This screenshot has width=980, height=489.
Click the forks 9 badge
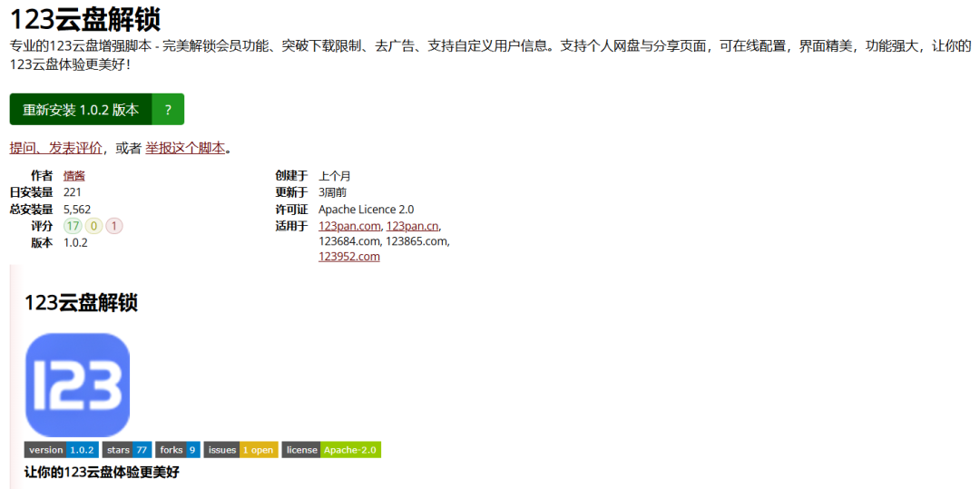[x=178, y=450]
